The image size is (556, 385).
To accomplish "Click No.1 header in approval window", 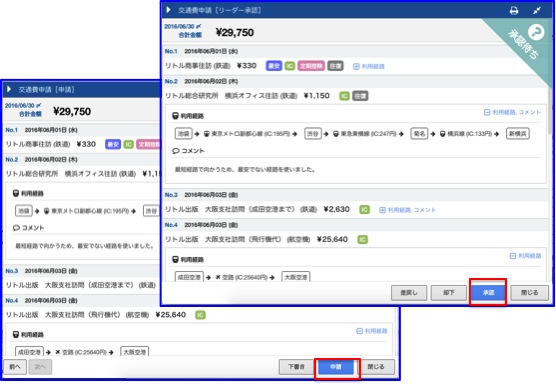I will tap(356, 51).
